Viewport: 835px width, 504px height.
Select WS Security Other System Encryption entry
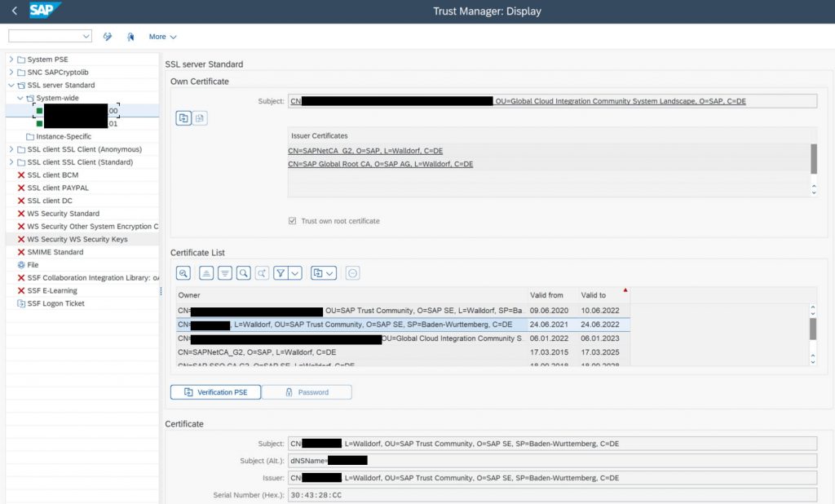pyautogui.click(x=93, y=227)
